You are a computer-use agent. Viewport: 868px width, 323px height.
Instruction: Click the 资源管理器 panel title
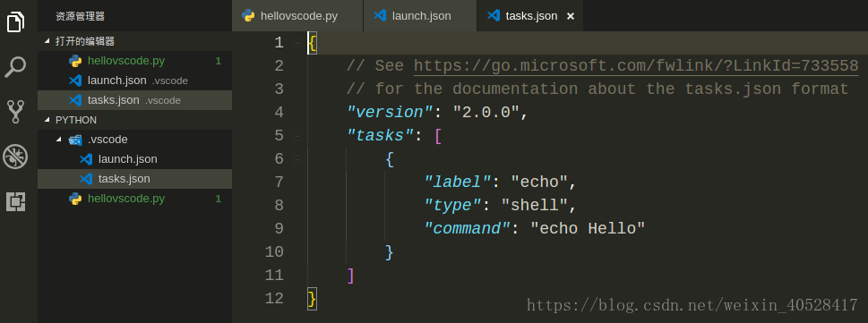pyautogui.click(x=81, y=17)
